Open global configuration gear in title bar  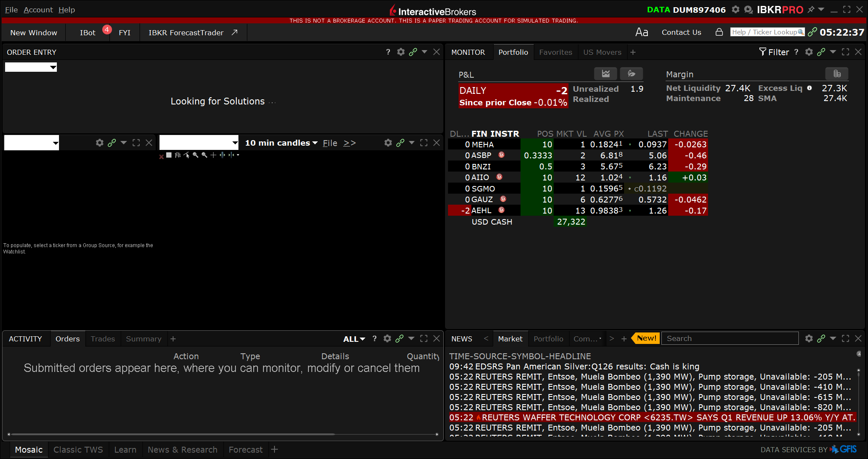pyautogui.click(x=736, y=9)
